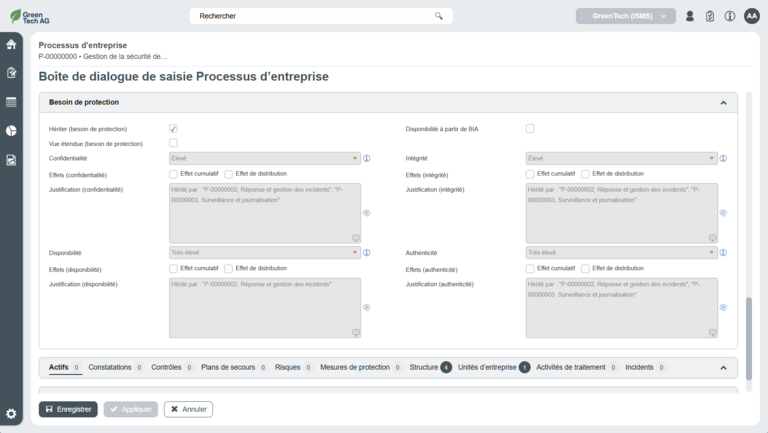Screen dimensions: 768x433
Task: Click the Enregistrer button
Action: 68,409
